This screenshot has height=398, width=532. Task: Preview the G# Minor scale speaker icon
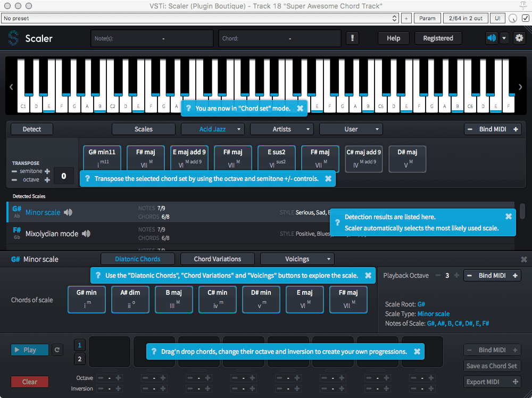[68, 212]
